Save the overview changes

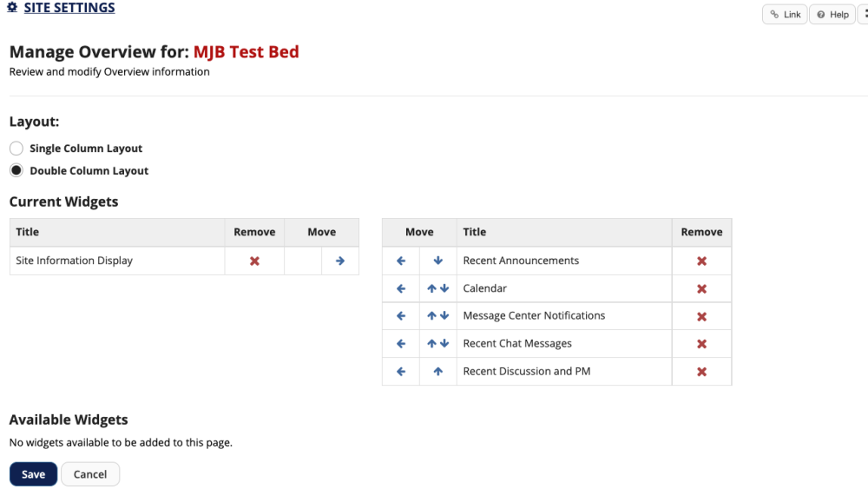(x=33, y=474)
